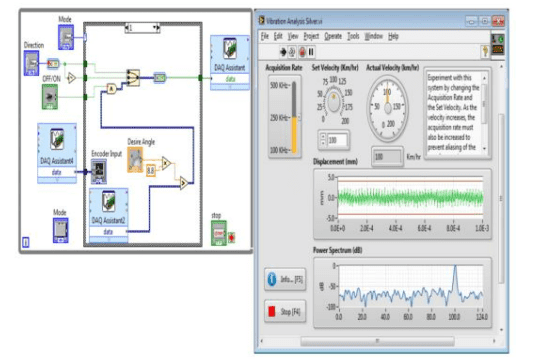Toggle the OFF/ON boolean switch
The height and width of the screenshot is (360, 557).
(x=49, y=96)
